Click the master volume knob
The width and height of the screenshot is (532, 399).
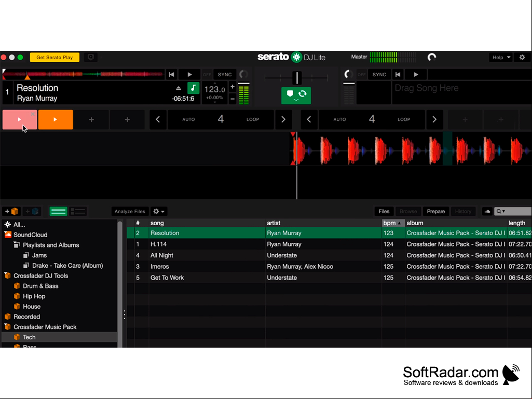pos(432,58)
